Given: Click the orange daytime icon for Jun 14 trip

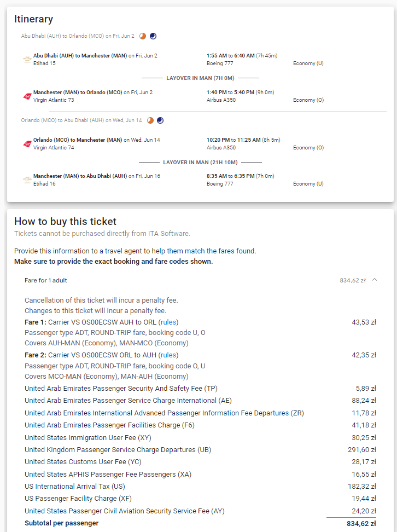Looking at the screenshot, I should [x=150, y=120].
